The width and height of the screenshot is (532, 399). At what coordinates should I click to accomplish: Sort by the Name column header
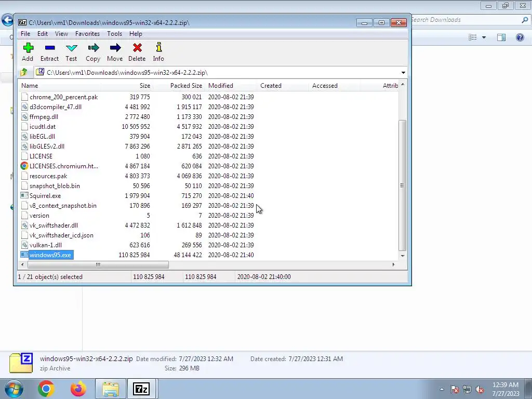click(59, 86)
